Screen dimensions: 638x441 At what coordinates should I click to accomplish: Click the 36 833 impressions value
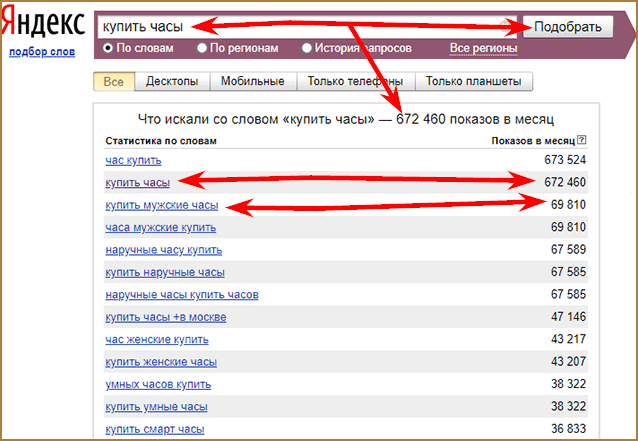click(568, 428)
